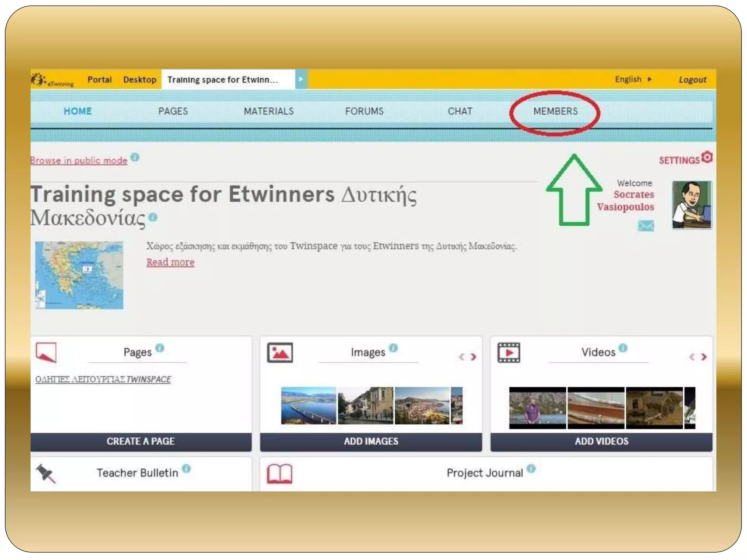747x560 pixels.
Task: Click the info icon beside Images heading
Action: coord(393,348)
